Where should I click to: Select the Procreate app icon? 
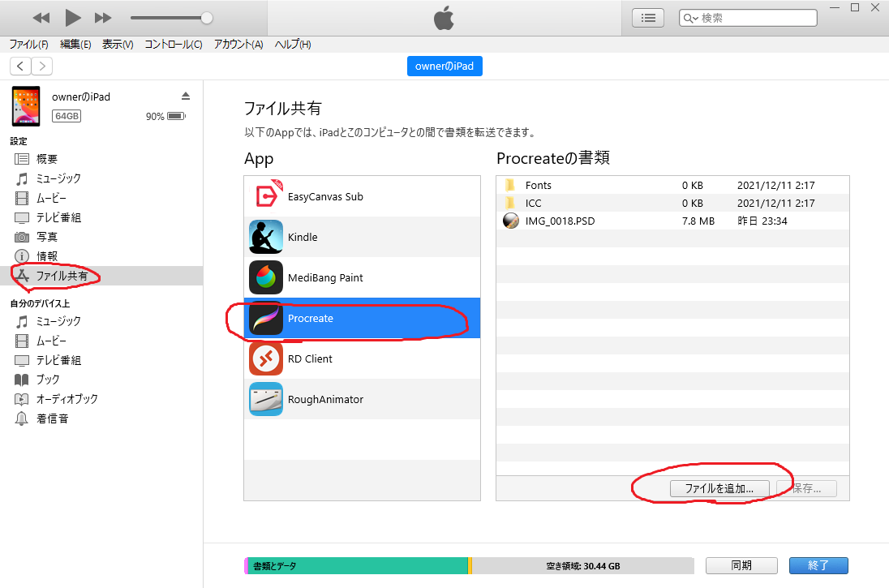point(266,318)
